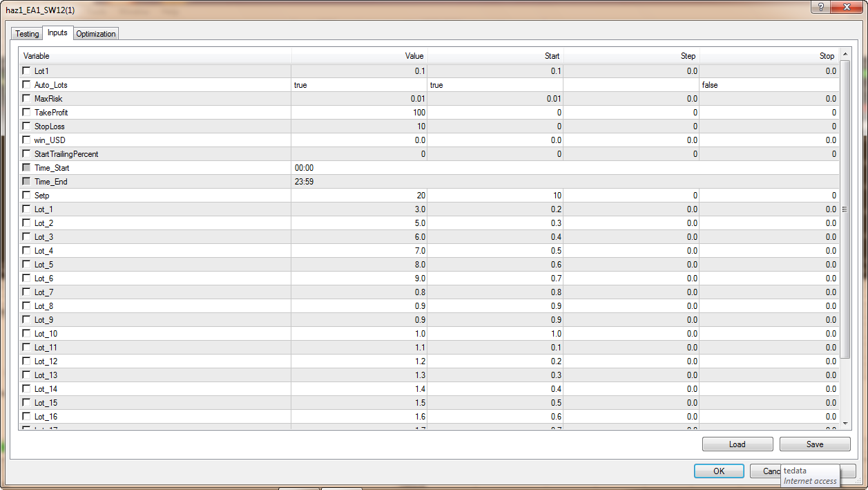The image size is (868, 490).
Task: Confirm with the OK button
Action: pyautogui.click(x=719, y=471)
